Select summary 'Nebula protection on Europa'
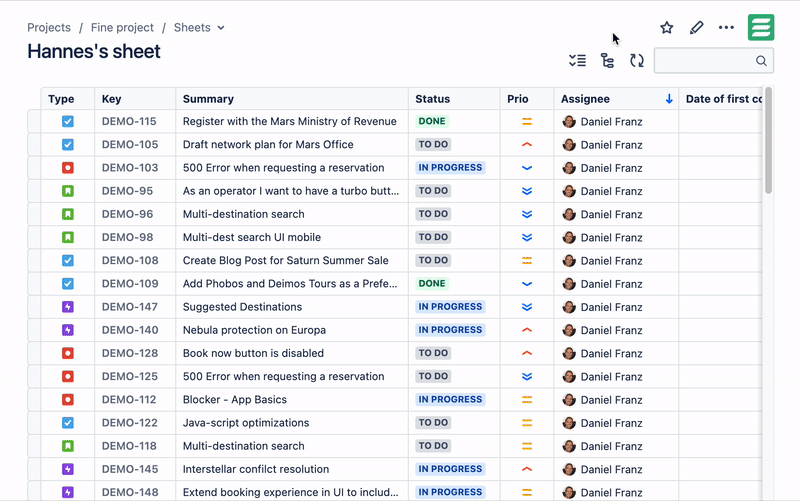 254,330
